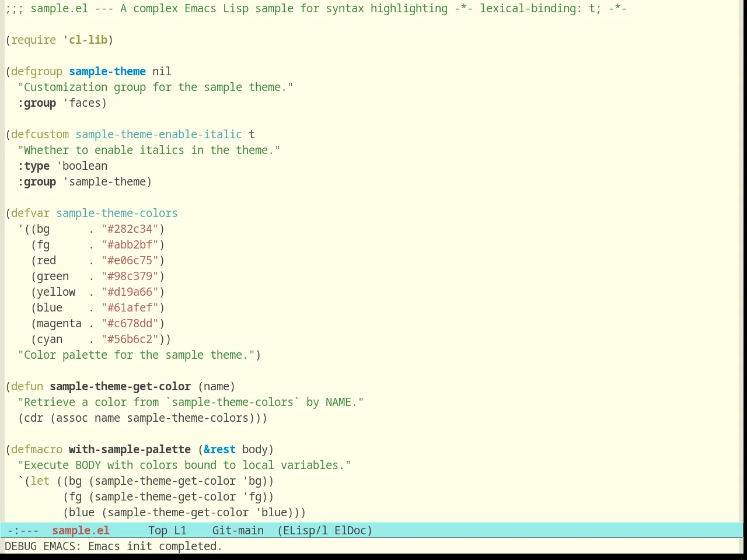Viewport: 747px width, 560px height.
Task: Click the quoted 'sample-theme symbol after :group
Action: pos(104,181)
